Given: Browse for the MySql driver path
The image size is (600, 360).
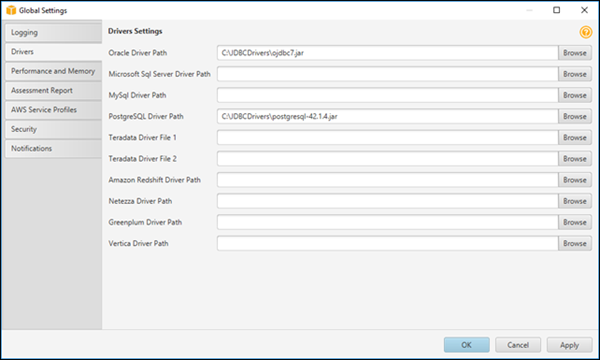Looking at the screenshot, I should click(x=575, y=95).
